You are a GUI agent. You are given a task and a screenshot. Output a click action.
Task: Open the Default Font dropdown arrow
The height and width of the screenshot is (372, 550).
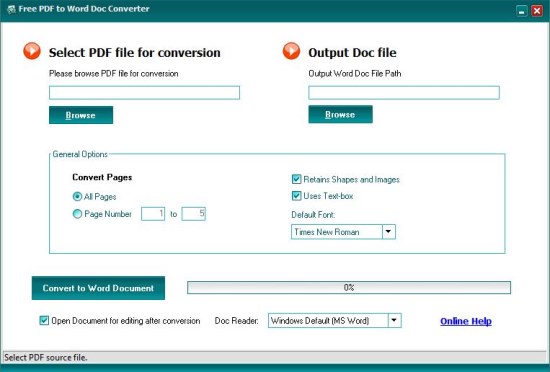click(388, 232)
